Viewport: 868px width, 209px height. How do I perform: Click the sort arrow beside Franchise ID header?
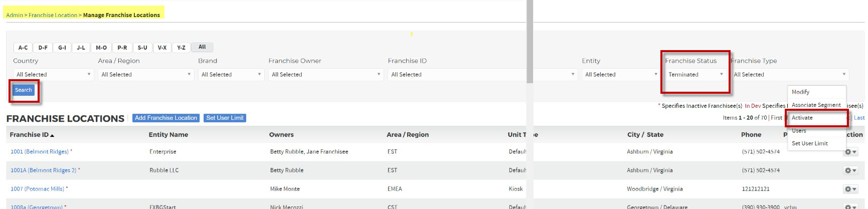[x=52, y=135]
